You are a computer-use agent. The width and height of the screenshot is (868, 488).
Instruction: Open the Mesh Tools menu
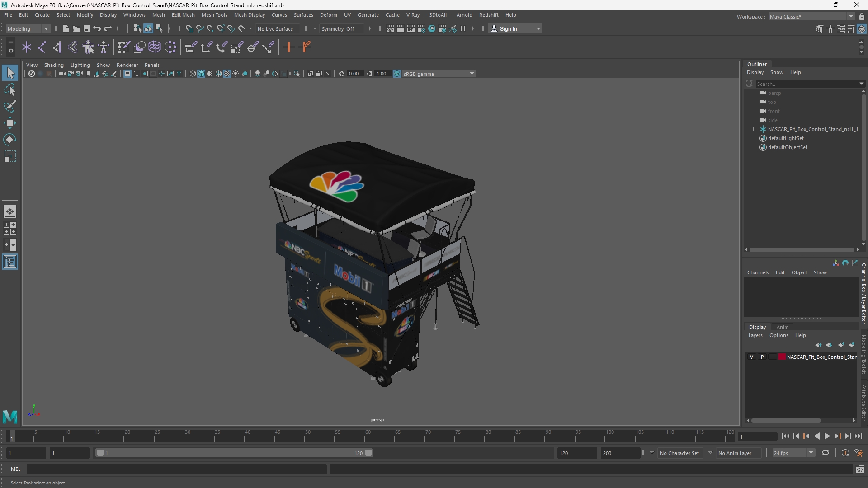pos(214,15)
